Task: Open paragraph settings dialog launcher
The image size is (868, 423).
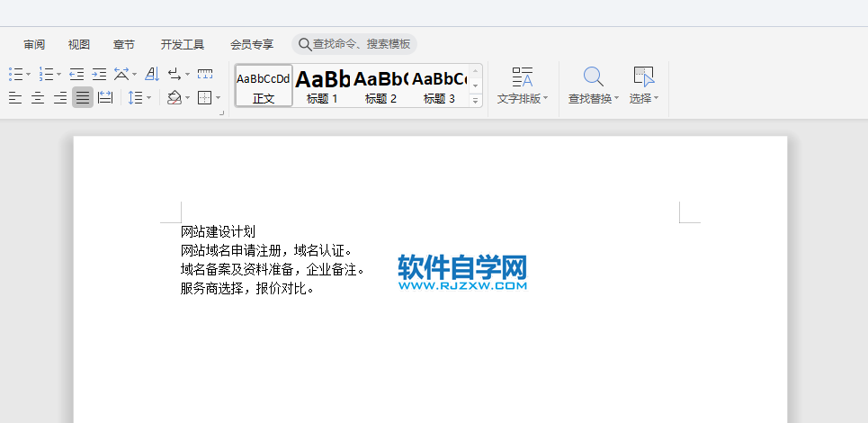Action: (x=222, y=112)
